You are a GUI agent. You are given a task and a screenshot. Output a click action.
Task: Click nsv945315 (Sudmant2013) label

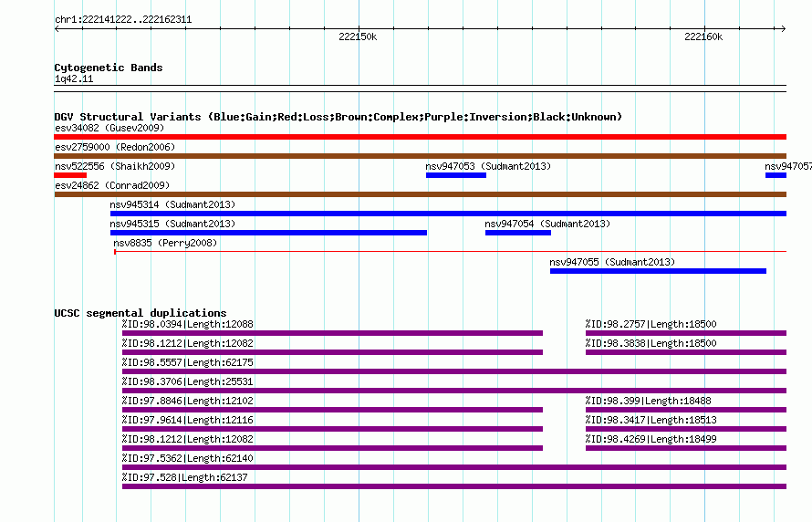pos(172,224)
